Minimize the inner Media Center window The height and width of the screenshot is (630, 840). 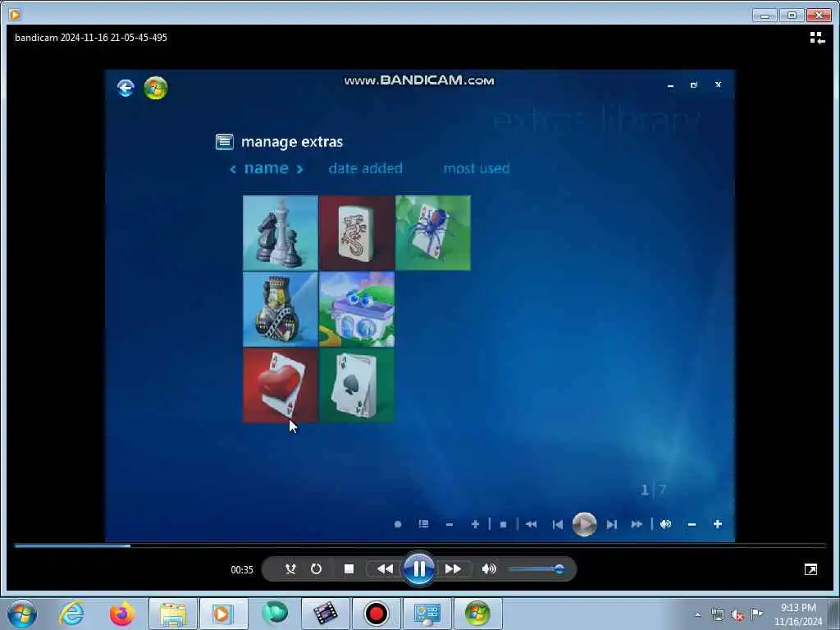(x=670, y=85)
